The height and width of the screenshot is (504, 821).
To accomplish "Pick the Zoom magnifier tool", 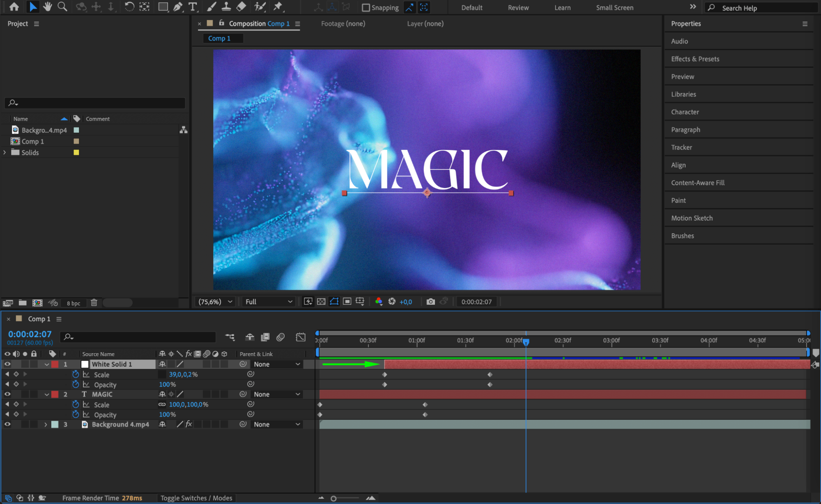I will coord(62,7).
